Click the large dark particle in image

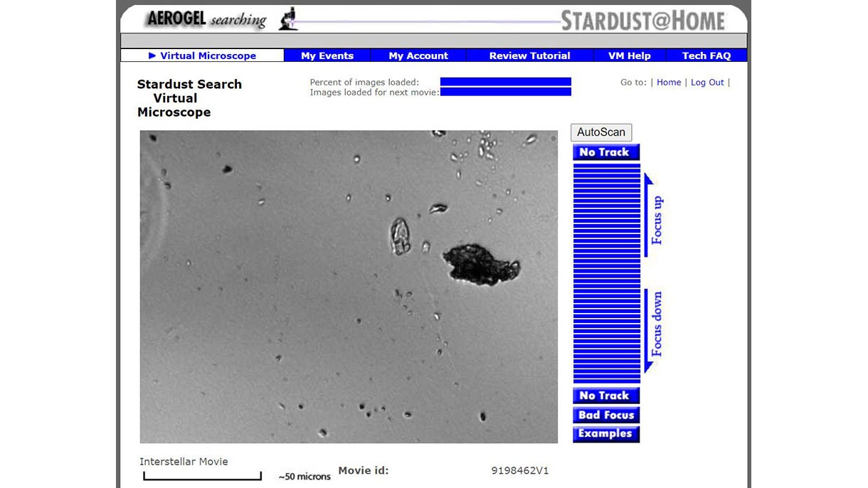(478, 265)
